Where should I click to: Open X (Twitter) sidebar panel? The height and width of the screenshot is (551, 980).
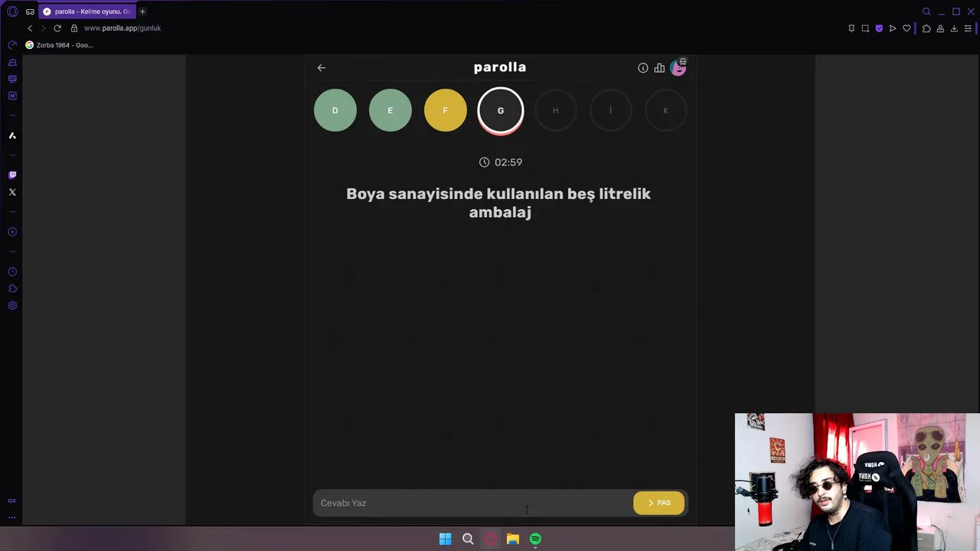(x=12, y=192)
